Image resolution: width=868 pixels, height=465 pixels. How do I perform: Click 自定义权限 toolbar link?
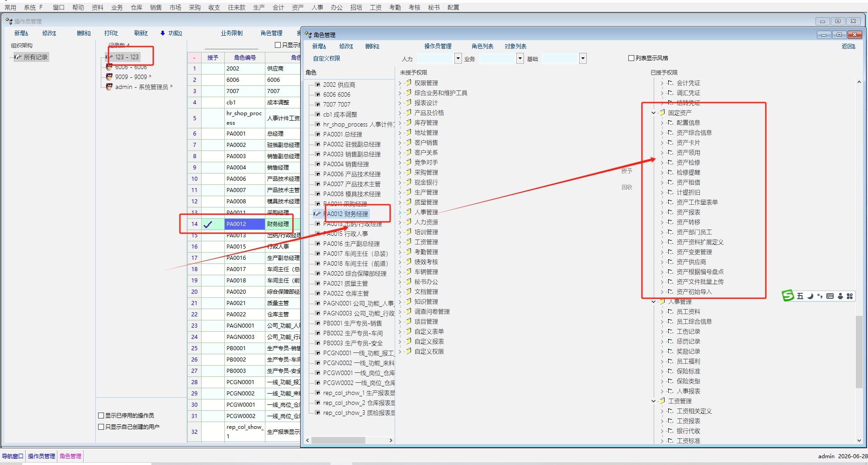click(326, 58)
